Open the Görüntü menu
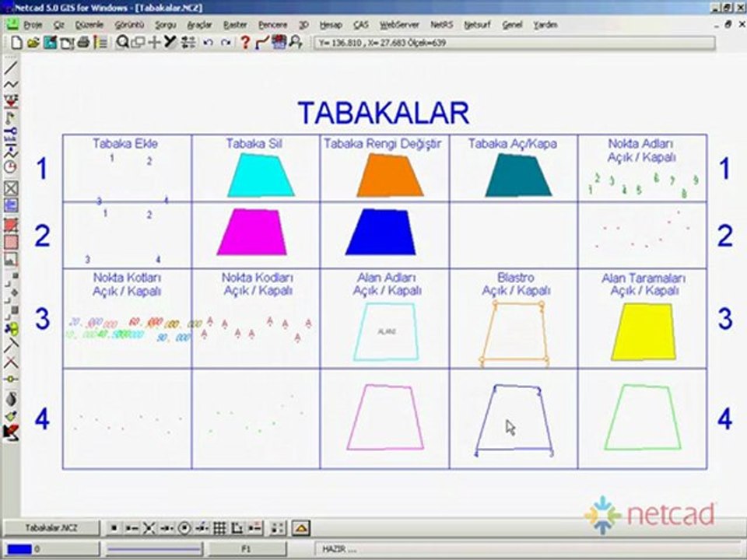 129,25
